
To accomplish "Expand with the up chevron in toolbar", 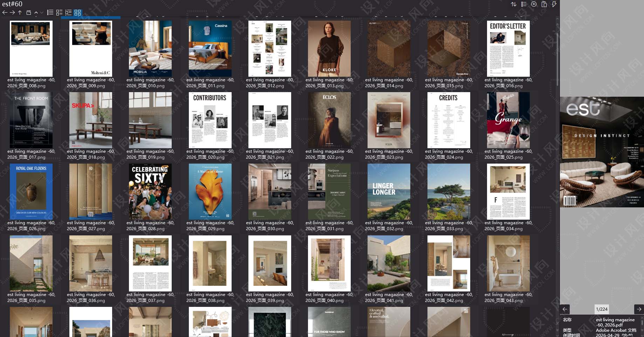I will click(x=36, y=13).
